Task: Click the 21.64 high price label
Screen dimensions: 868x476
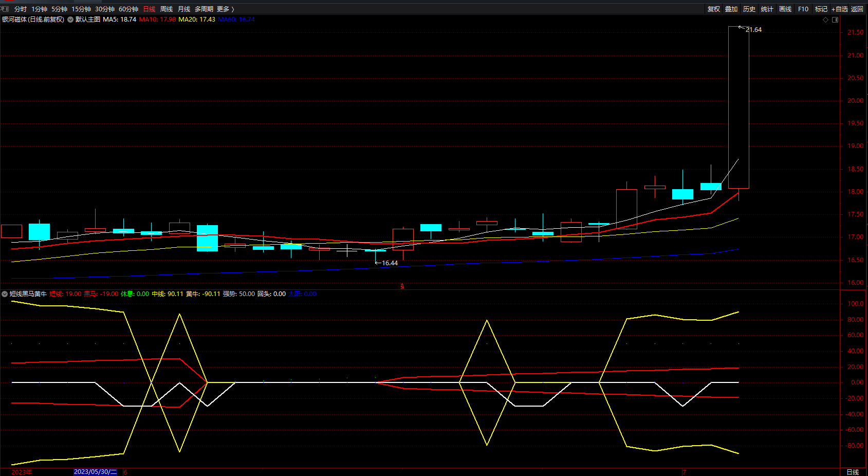Action: 754,30
